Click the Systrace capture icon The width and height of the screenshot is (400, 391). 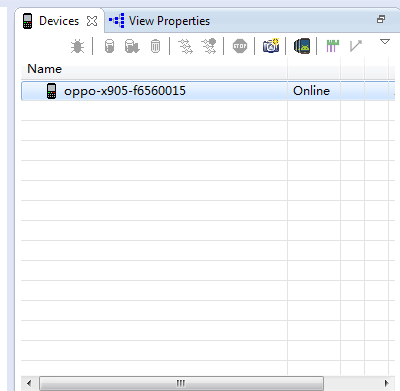point(332,46)
